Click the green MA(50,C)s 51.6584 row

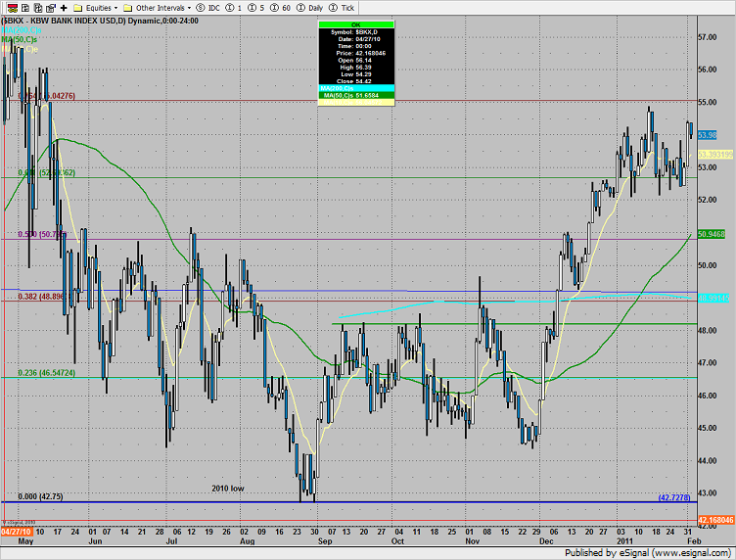356,95
